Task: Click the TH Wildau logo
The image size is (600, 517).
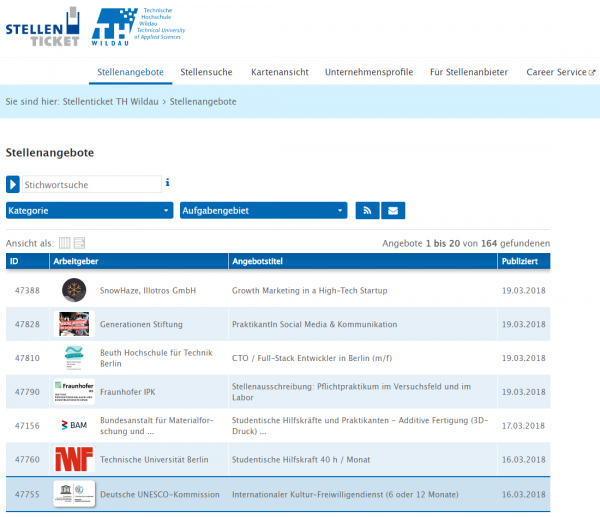Action: click(139, 27)
